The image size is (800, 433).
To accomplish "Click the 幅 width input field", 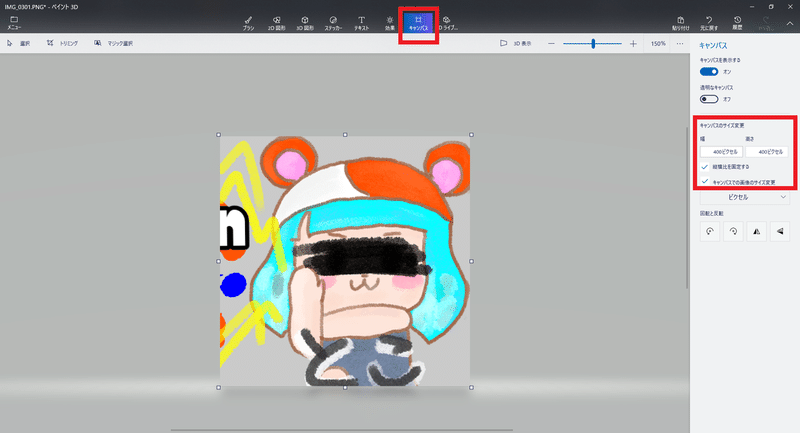I will [721, 151].
